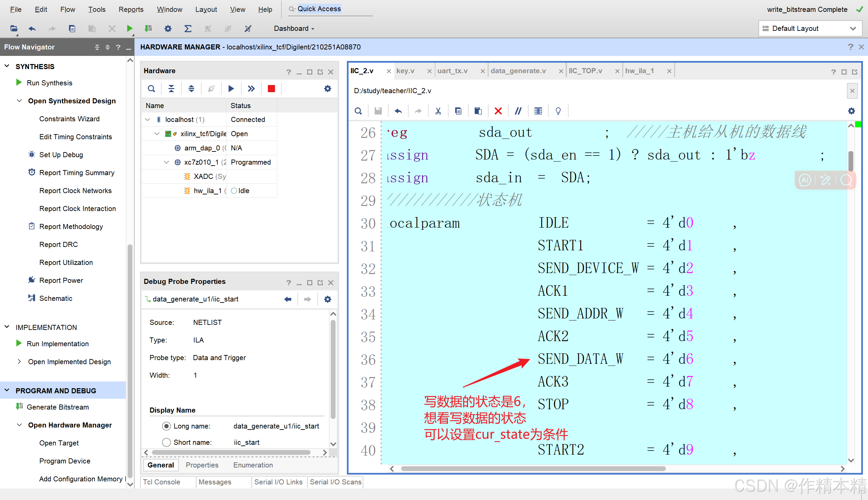
Task: Open Hardware panel settings gear
Action: point(328,89)
